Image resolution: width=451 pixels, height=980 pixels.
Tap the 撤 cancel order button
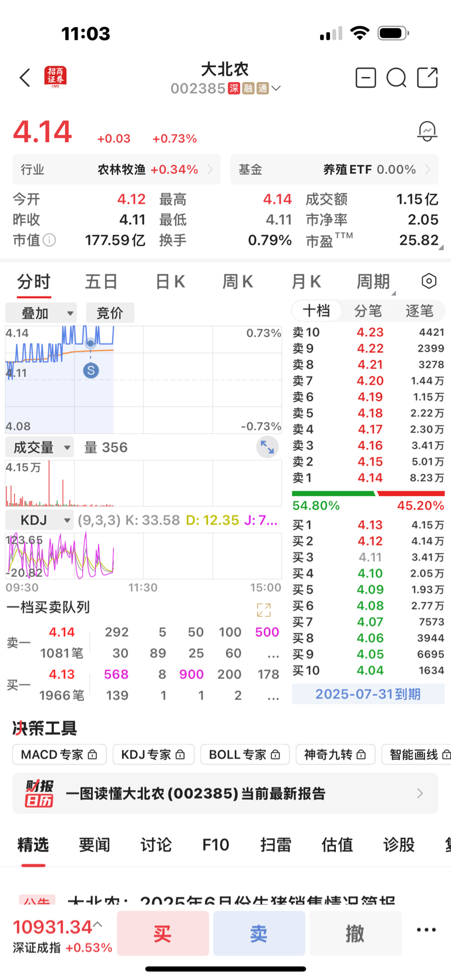click(355, 933)
